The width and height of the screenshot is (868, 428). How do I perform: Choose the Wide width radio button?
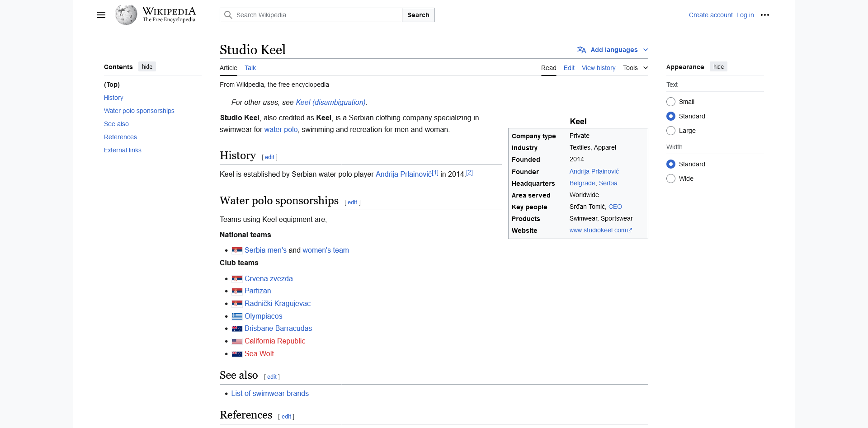(671, 179)
